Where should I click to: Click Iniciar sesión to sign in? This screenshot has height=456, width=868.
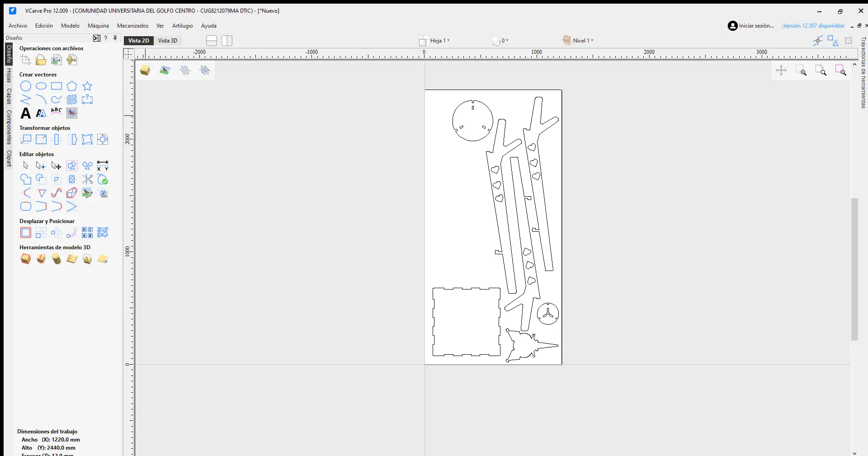[751, 26]
